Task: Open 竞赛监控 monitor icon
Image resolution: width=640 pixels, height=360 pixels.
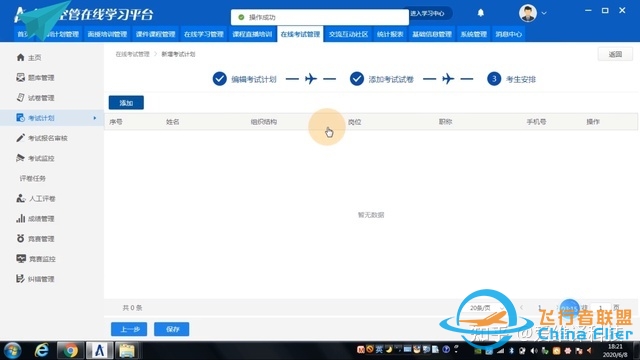Action: pos(21,258)
